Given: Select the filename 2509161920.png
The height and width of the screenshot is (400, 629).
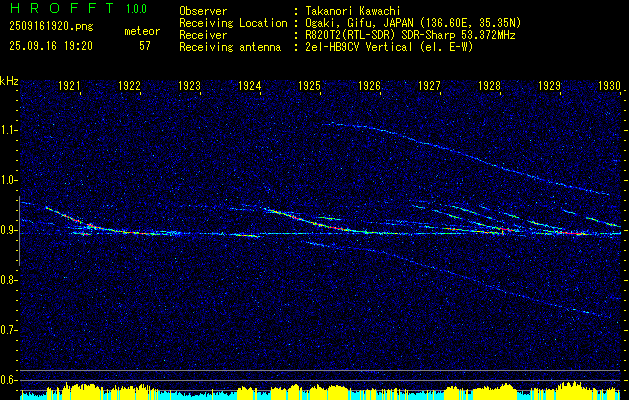Looking at the screenshot, I should [x=51, y=27].
